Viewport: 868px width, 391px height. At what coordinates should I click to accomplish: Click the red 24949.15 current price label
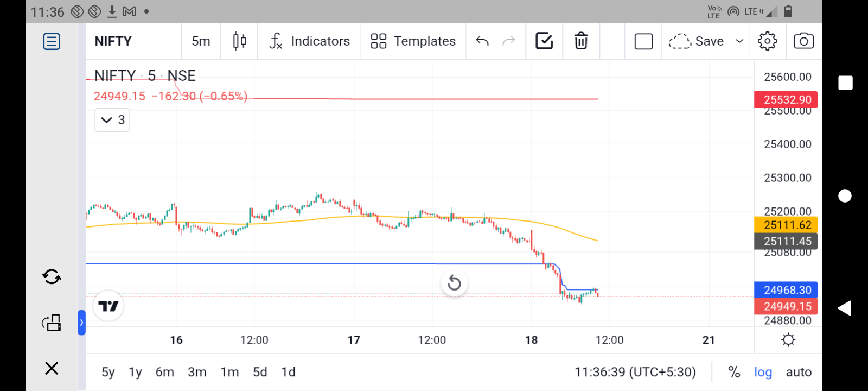click(786, 306)
